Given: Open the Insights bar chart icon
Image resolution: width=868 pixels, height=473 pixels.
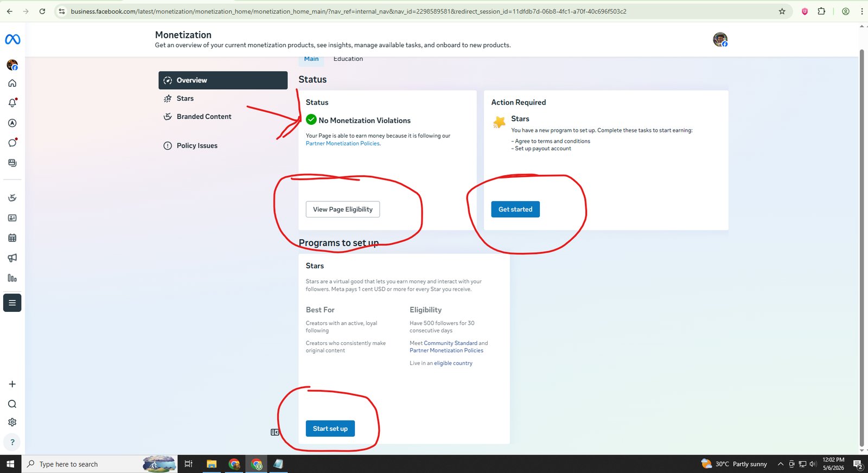Looking at the screenshot, I should point(12,278).
